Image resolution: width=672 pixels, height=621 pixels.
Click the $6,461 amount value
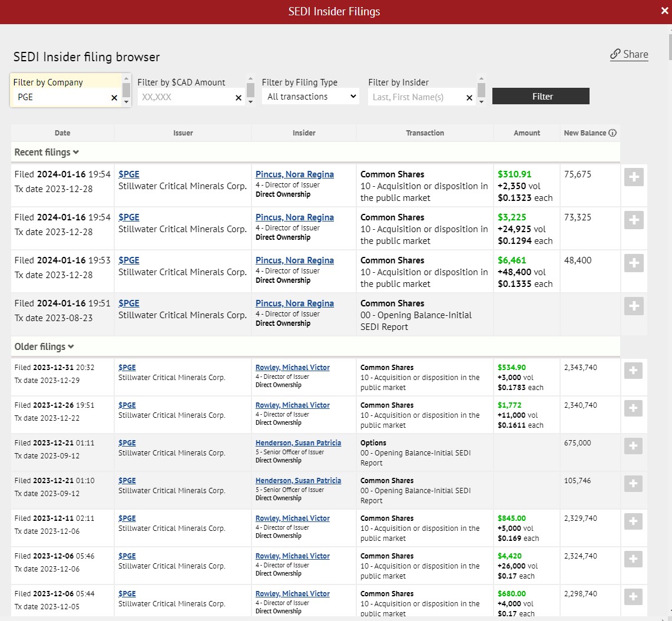coord(512,260)
